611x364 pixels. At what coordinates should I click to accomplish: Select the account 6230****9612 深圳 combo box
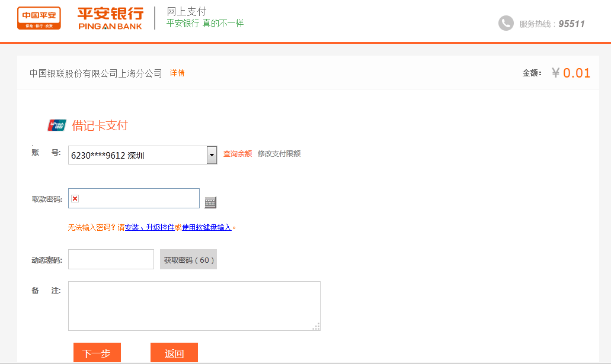click(x=143, y=155)
